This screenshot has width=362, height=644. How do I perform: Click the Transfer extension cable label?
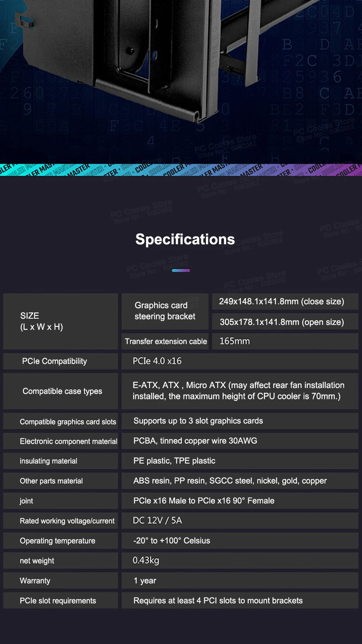pos(166,341)
